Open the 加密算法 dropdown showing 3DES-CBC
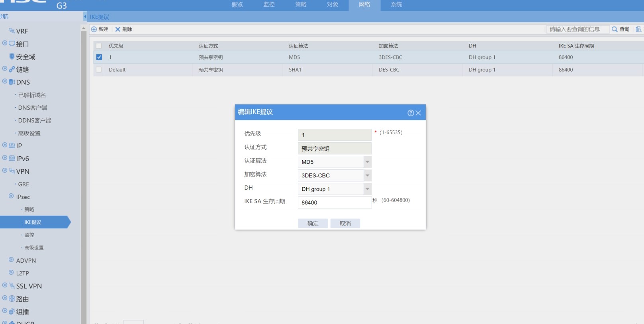 click(368, 175)
